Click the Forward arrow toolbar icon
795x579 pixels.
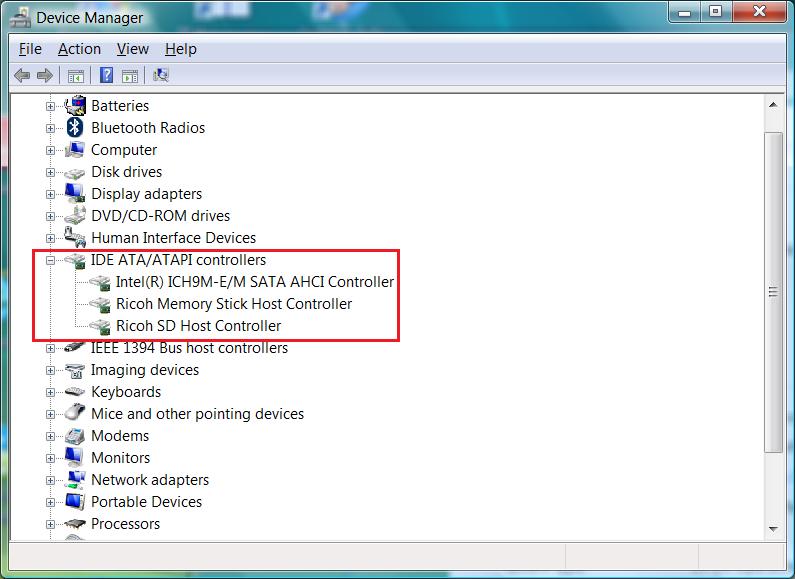(45, 76)
